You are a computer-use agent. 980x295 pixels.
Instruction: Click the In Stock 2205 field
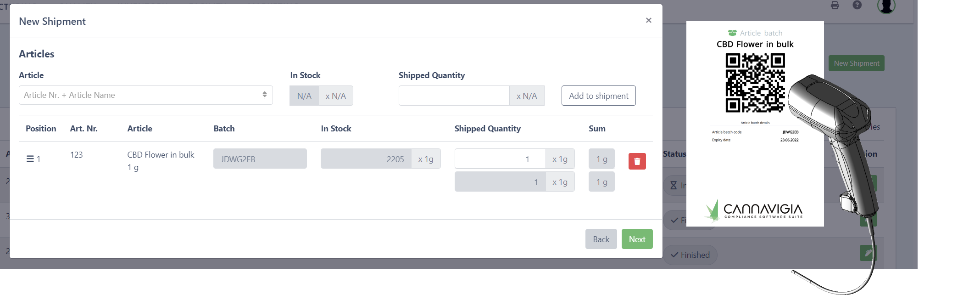tap(366, 159)
